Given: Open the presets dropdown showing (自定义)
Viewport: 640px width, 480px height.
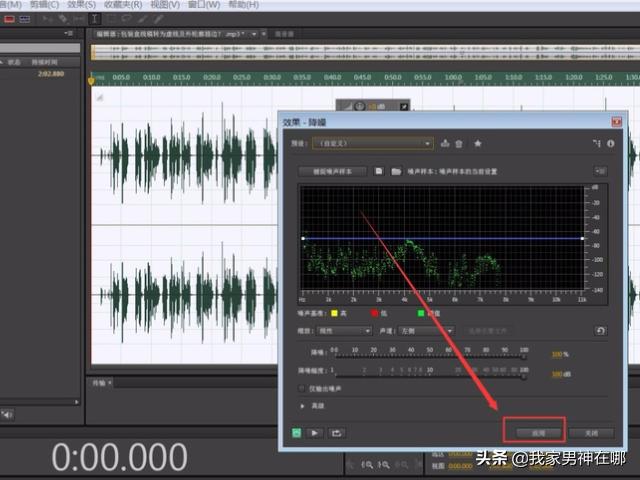Looking at the screenshot, I should point(371,144).
